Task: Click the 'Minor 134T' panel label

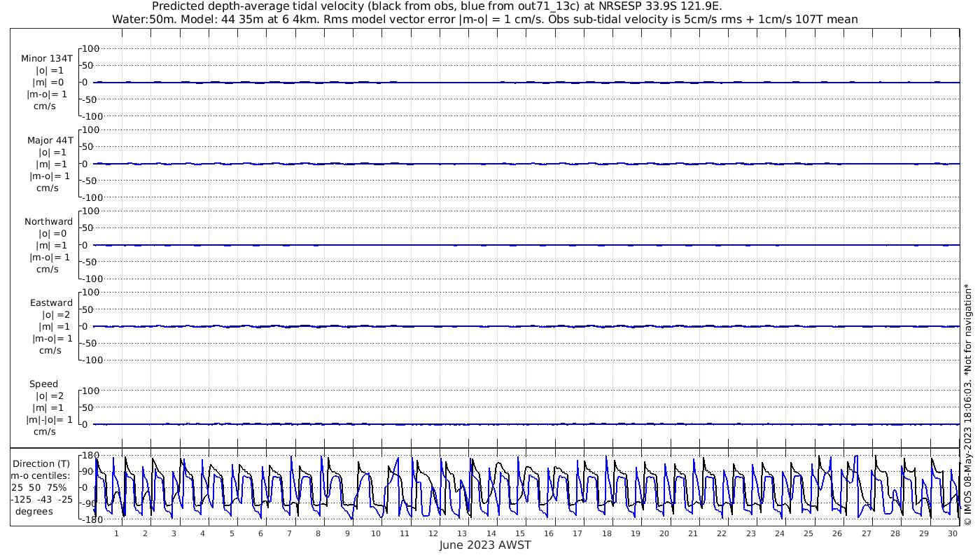Action: (x=47, y=59)
